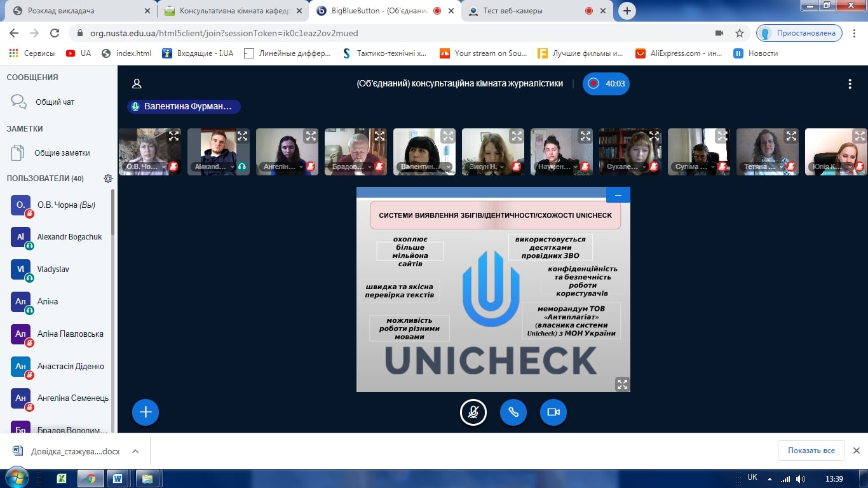Viewport: 868px width, 488px height.
Task: Open Новости bookmark
Action: coord(756,53)
